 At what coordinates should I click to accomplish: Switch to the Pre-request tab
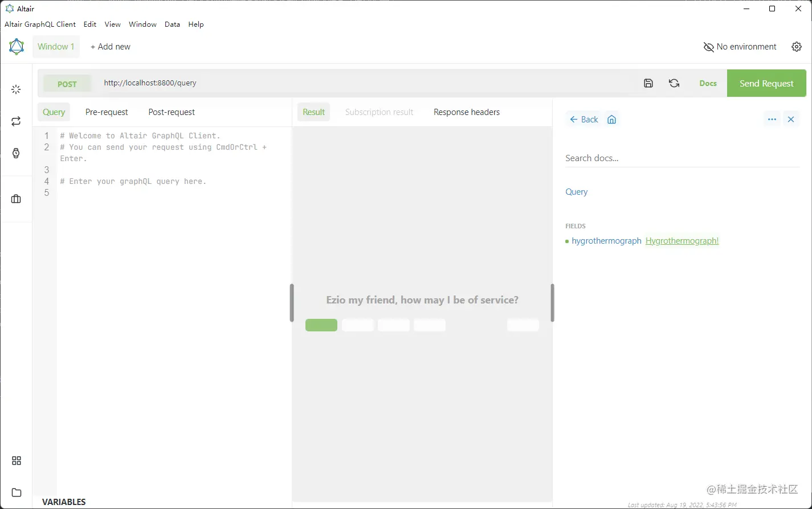(107, 112)
